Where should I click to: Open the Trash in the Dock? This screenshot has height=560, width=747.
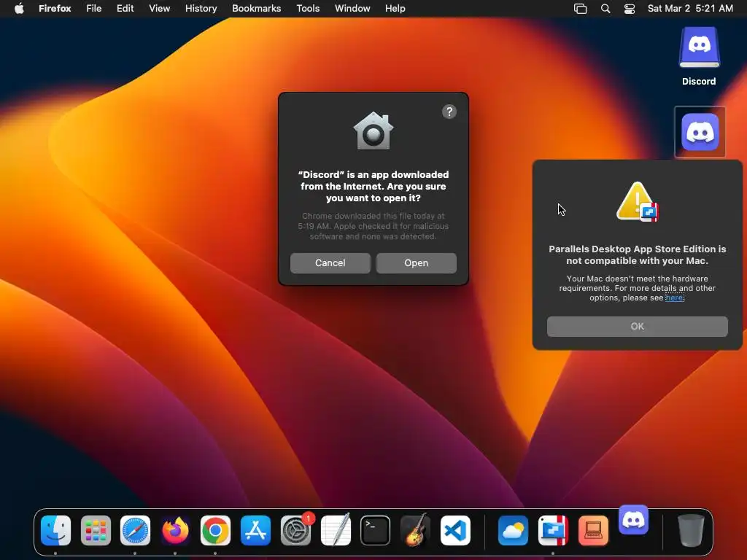point(692,530)
